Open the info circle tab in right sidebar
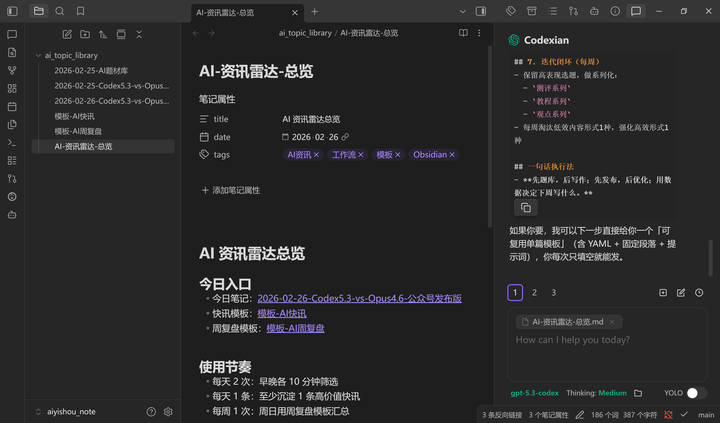Screen dimensions: 720x423 click(x=615, y=11)
